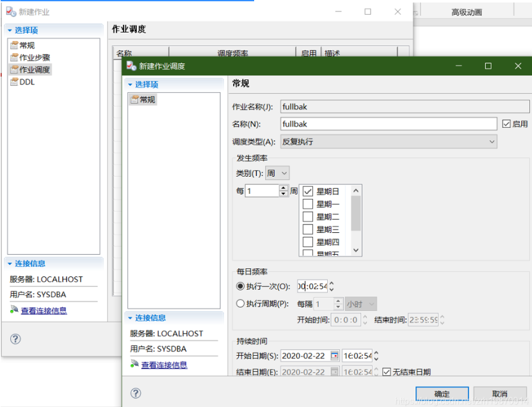Decrease the week interval spinner
The image size is (532, 407).
(x=284, y=194)
